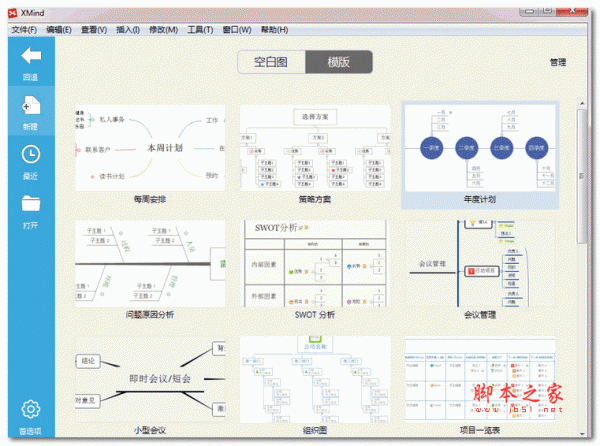Click the 小型会议 caption text
The width and height of the screenshot is (600, 446).
(x=150, y=430)
